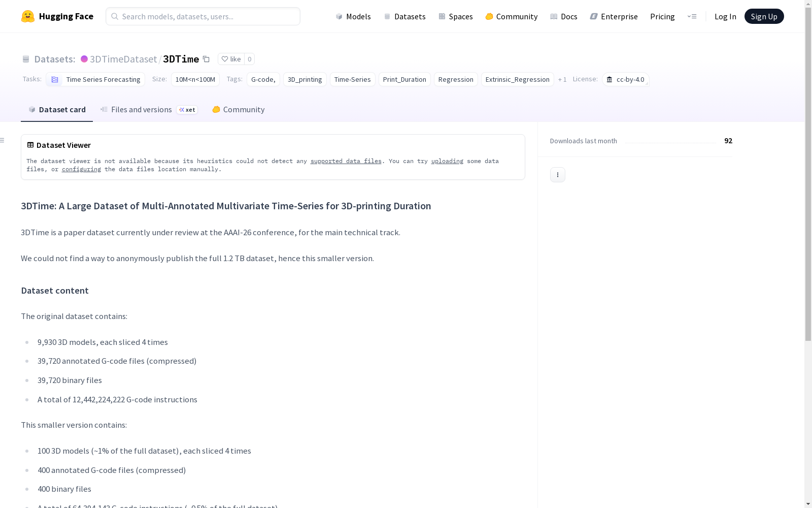Click the 3DTime dataset title heading
This screenshot has height=508, width=812.
pos(226,206)
